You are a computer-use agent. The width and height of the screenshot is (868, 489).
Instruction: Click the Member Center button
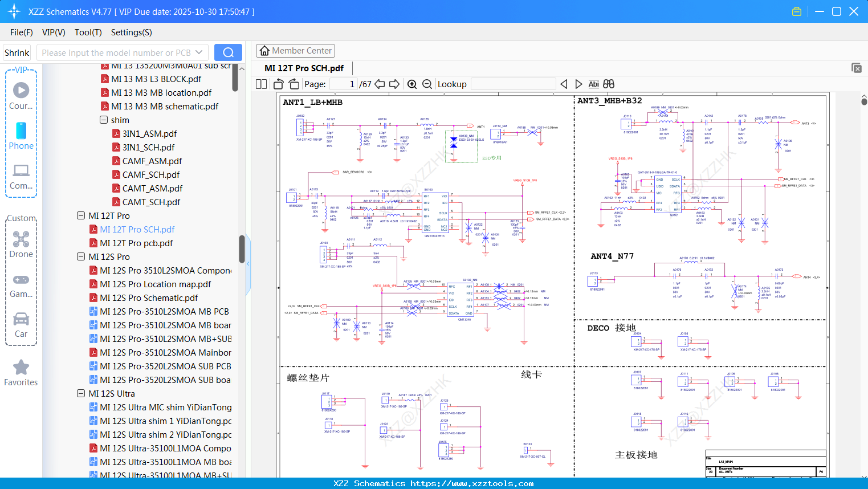[295, 51]
